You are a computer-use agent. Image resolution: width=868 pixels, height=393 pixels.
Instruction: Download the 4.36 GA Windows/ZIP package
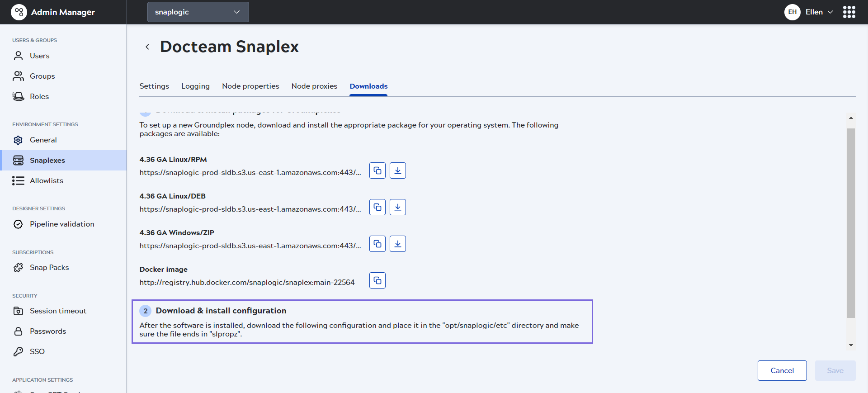click(x=397, y=244)
